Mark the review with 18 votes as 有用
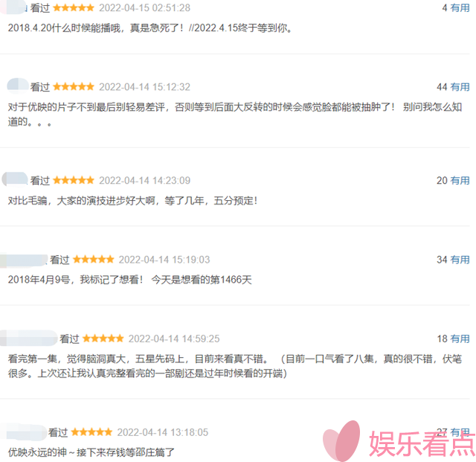Viewport: 476px width, 462px height. click(460, 339)
